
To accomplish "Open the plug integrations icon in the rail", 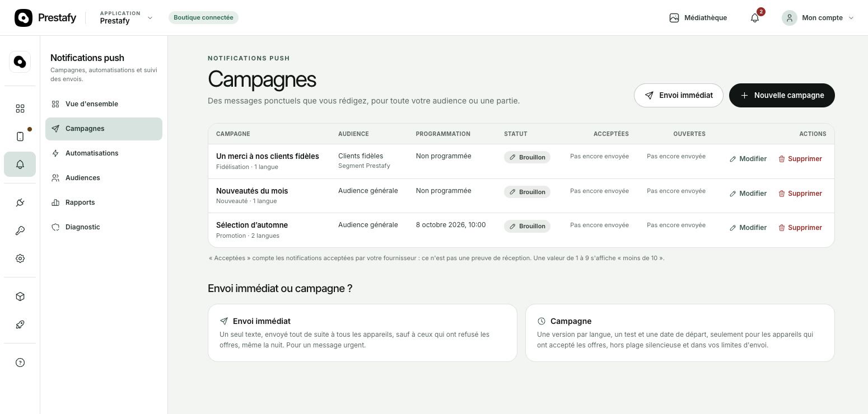I will tap(20, 203).
